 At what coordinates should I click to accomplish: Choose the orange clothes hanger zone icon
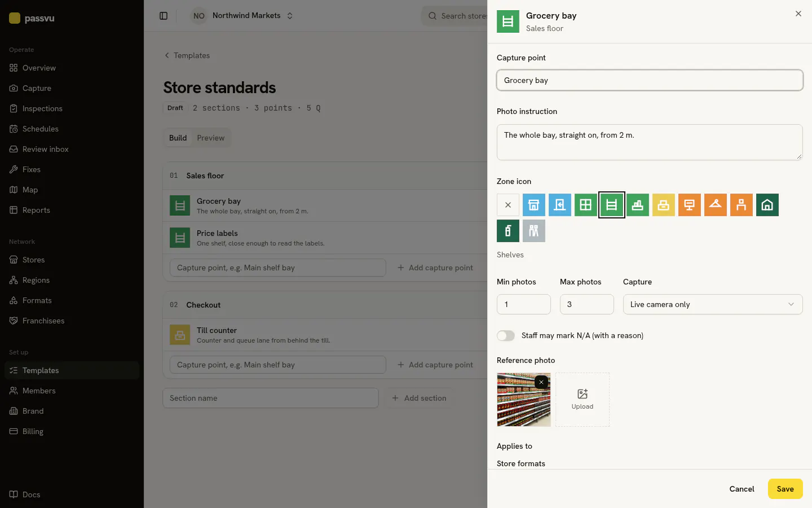[x=716, y=205]
